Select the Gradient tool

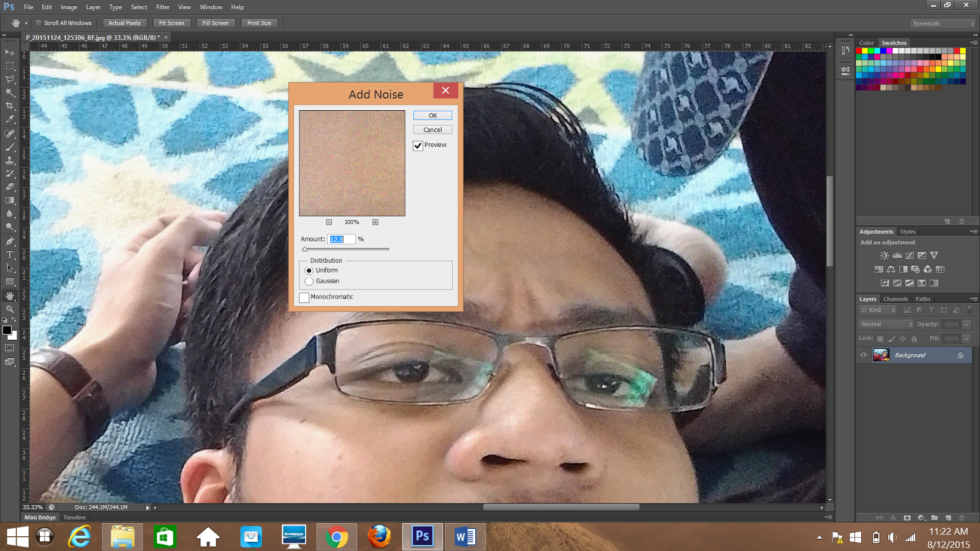click(10, 200)
